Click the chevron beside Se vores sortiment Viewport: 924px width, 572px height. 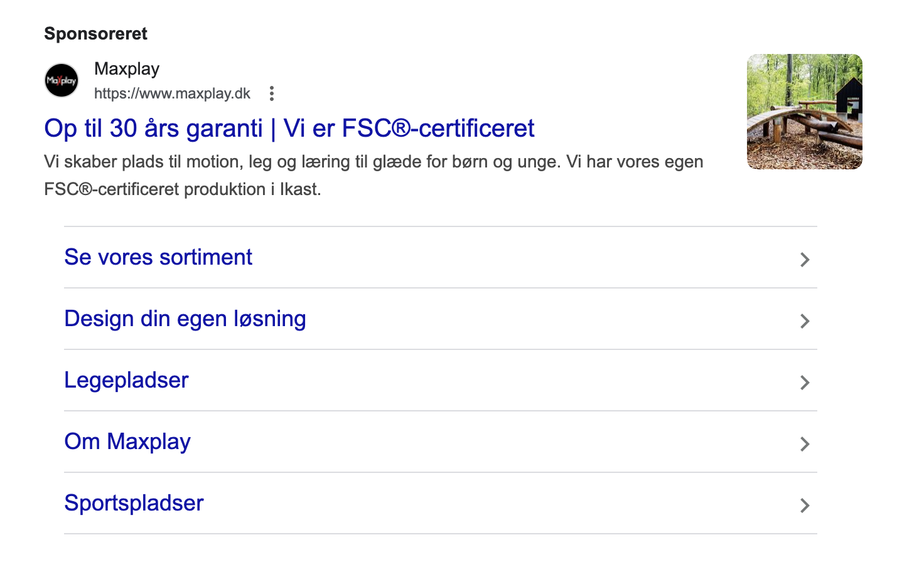click(805, 260)
